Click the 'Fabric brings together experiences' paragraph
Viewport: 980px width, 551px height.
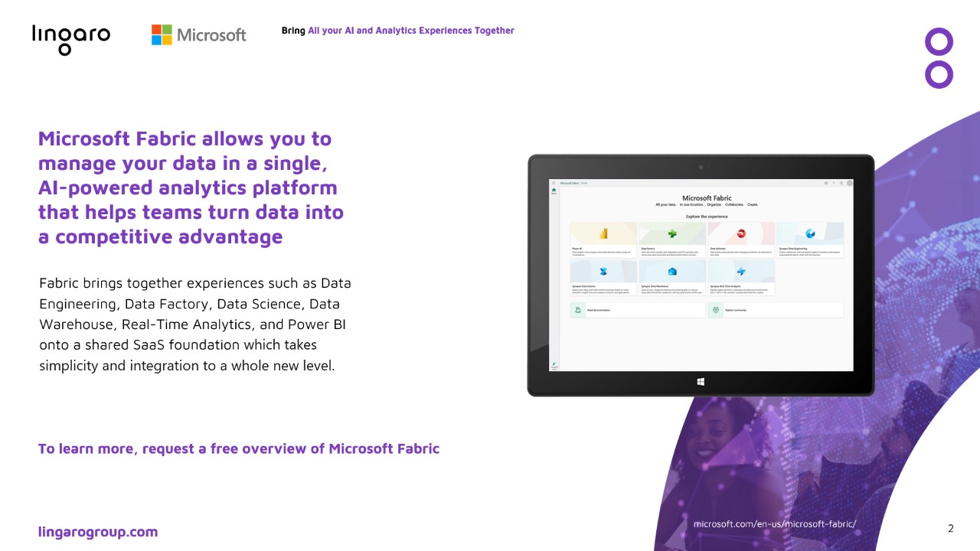click(195, 324)
